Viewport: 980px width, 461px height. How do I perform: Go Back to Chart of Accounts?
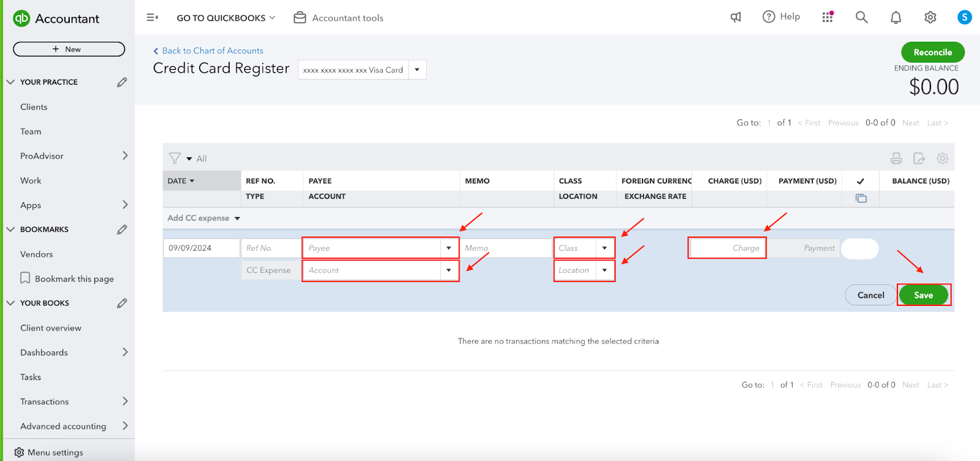pyautogui.click(x=208, y=51)
